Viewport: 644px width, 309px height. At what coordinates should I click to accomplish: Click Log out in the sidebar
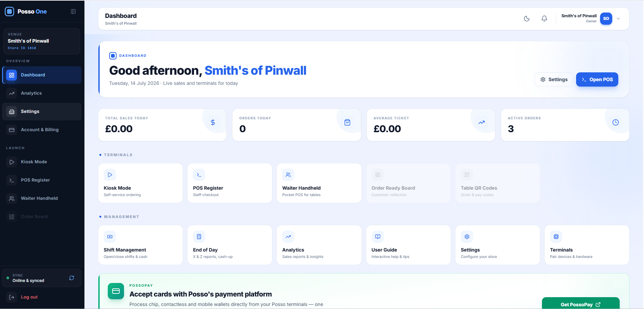pyautogui.click(x=42, y=297)
